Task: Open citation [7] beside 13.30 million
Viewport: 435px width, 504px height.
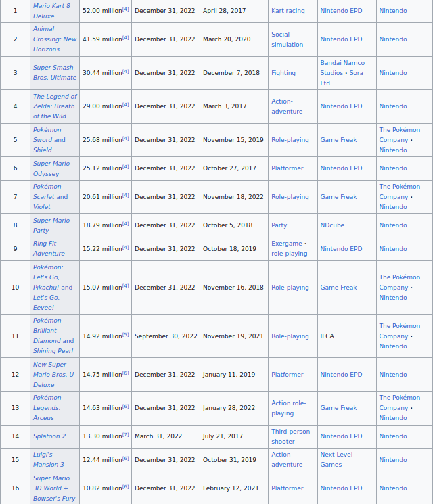Action: [x=125, y=435]
